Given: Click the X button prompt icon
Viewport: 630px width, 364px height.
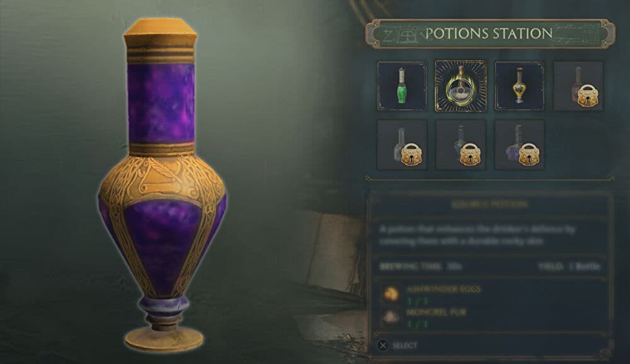Looking at the screenshot, I should [x=383, y=345].
